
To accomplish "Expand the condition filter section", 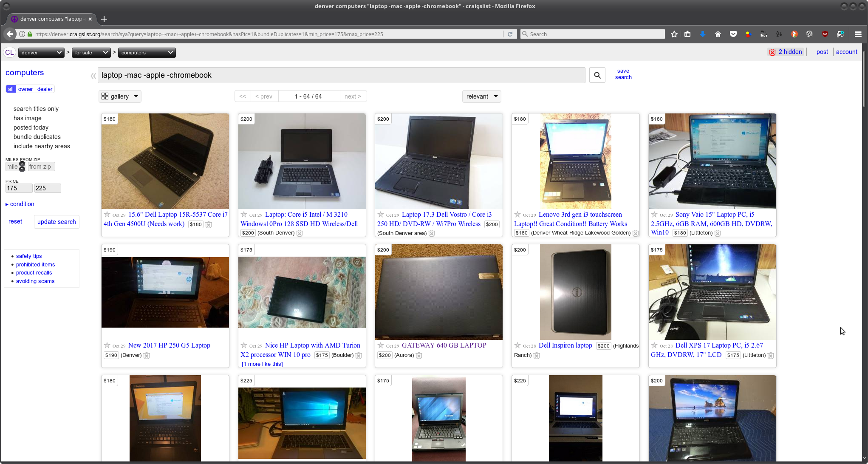I will 20,204.
